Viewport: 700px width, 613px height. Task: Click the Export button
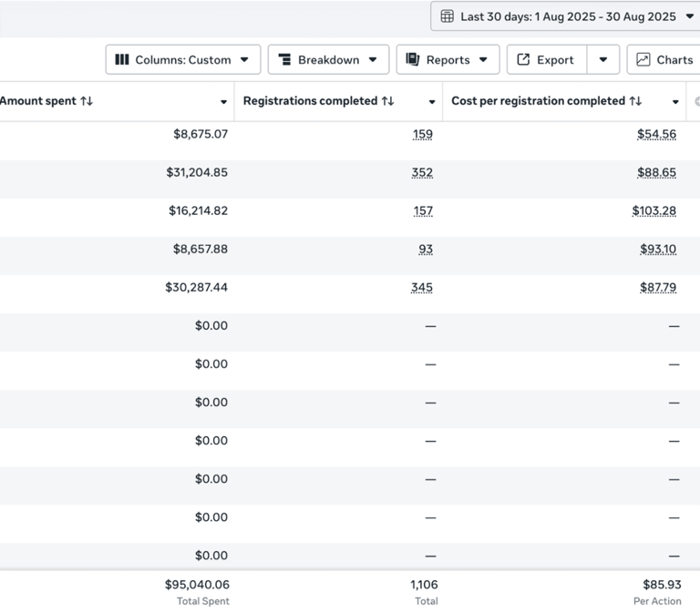click(547, 59)
